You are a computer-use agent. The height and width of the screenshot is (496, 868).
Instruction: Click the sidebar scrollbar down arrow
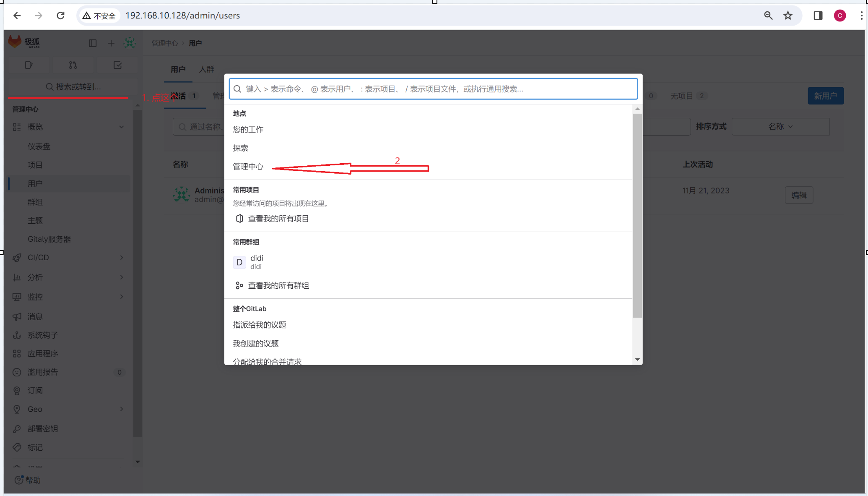(x=138, y=462)
